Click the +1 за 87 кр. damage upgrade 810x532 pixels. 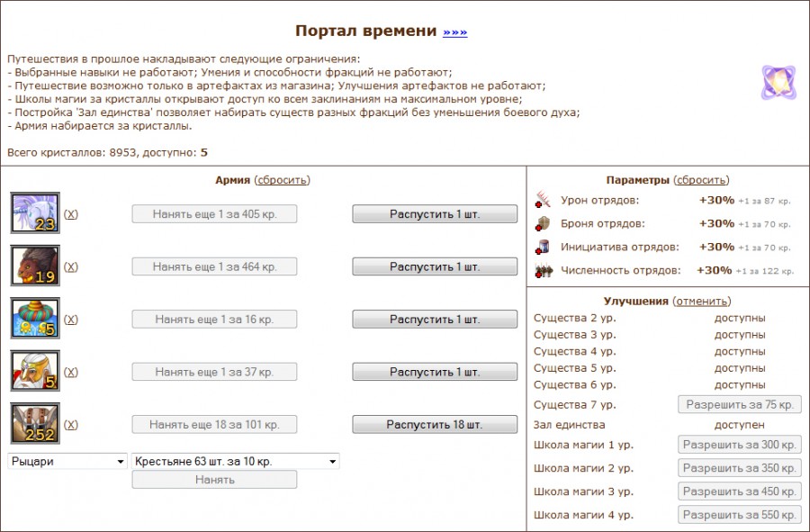764,201
